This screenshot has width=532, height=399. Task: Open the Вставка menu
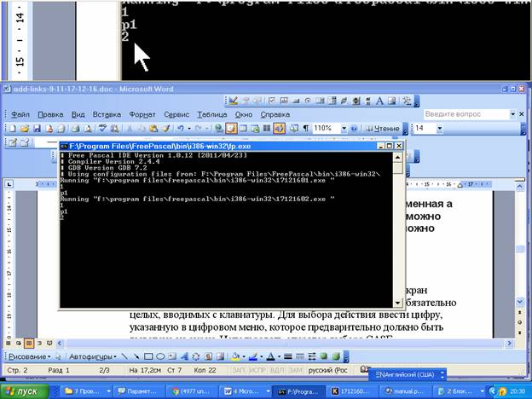(107, 115)
